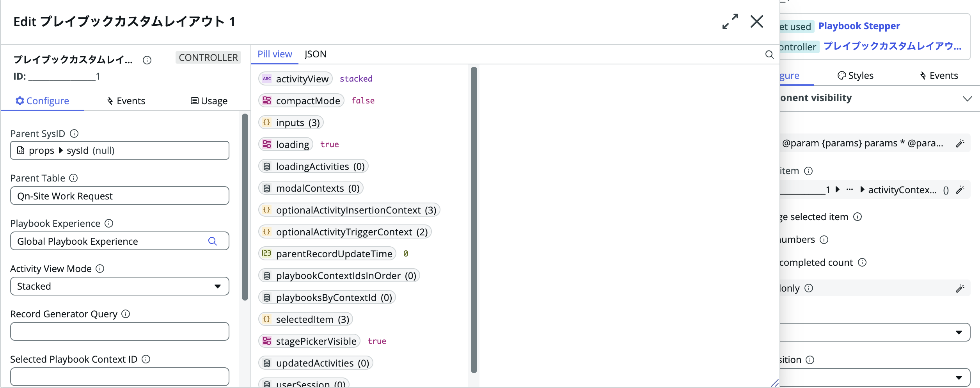Open dropdown below the only row

(x=875, y=332)
